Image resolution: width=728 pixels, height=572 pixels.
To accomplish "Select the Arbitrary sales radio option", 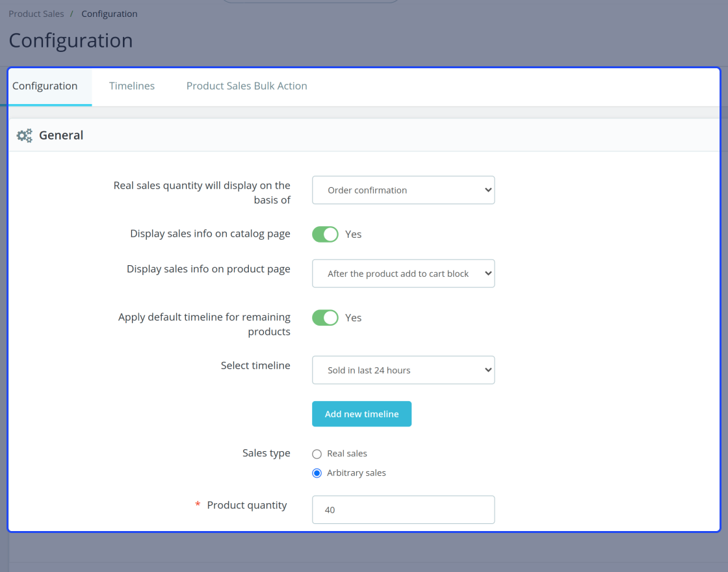I will 317,473.
